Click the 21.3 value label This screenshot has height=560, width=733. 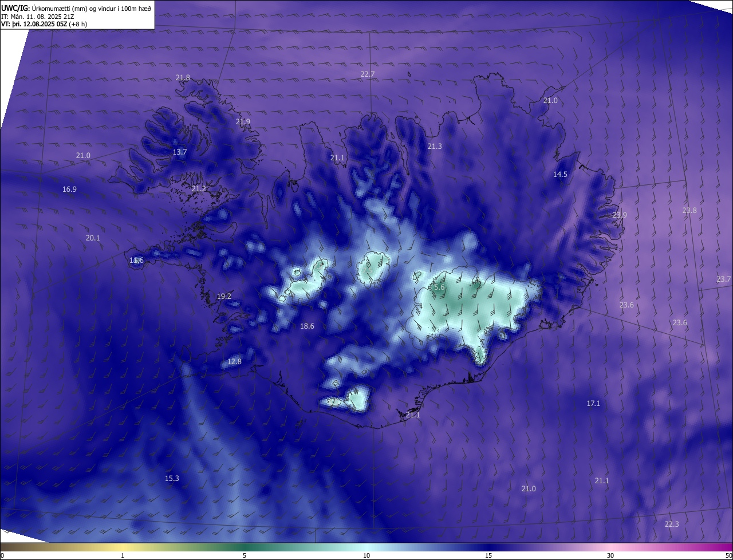(435, 146)
